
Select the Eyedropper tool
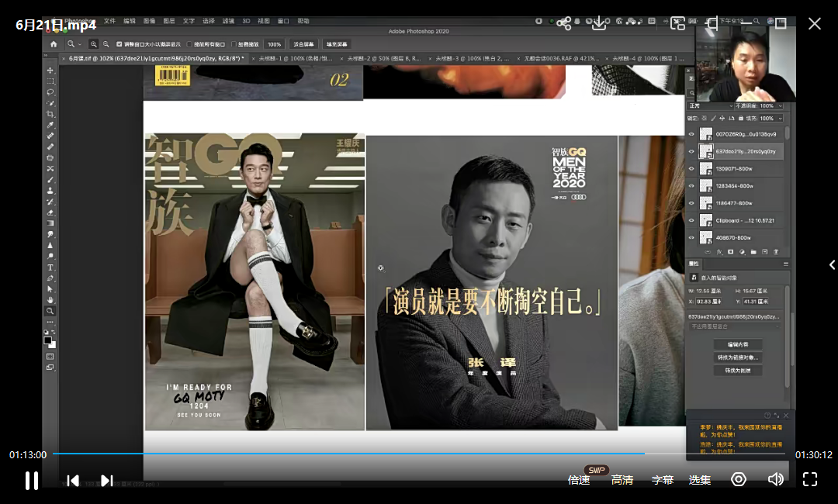click(x=50, y=125)
